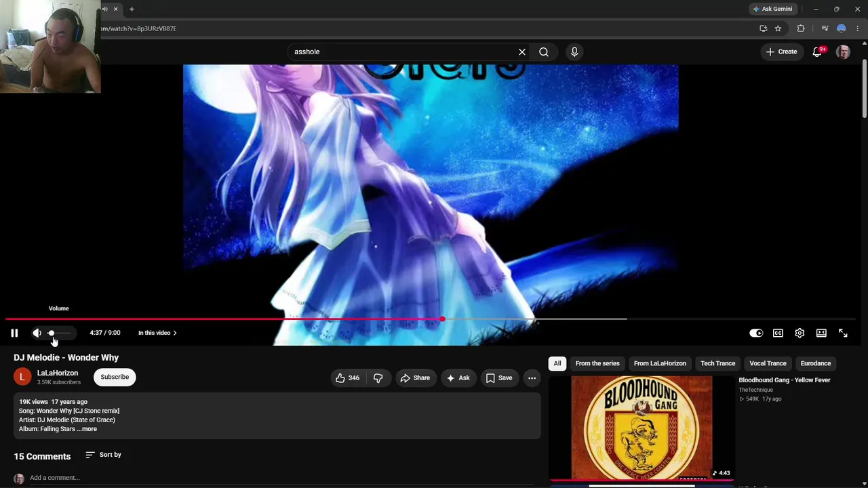Click the page vertical scrollbar
The image size is (868, 488).
pos(864,90)
